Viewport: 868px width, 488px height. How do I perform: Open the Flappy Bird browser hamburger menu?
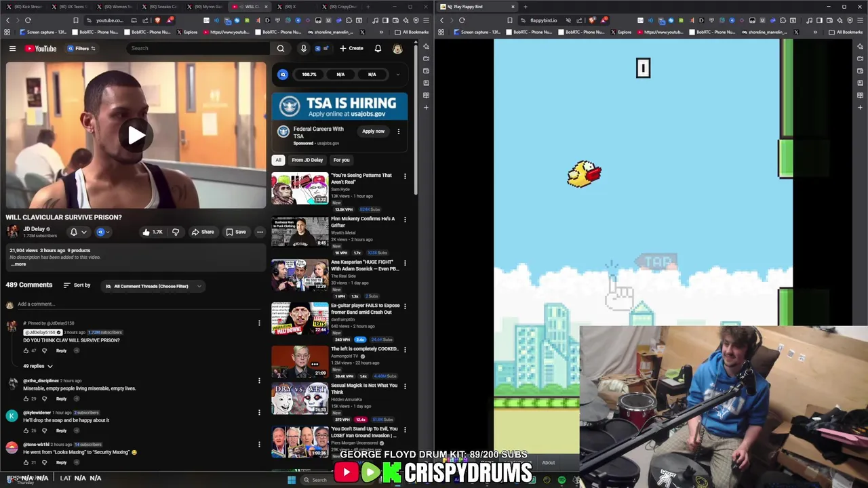[860, 20]
